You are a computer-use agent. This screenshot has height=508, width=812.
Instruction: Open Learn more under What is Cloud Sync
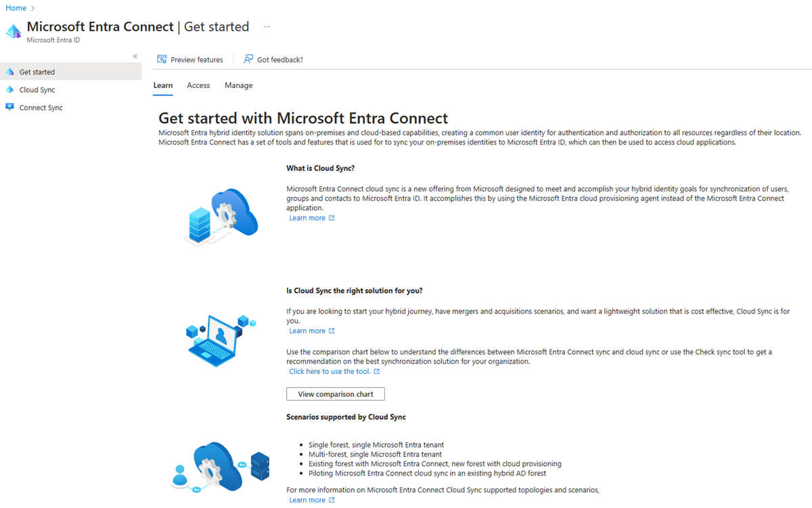point(307,218)
